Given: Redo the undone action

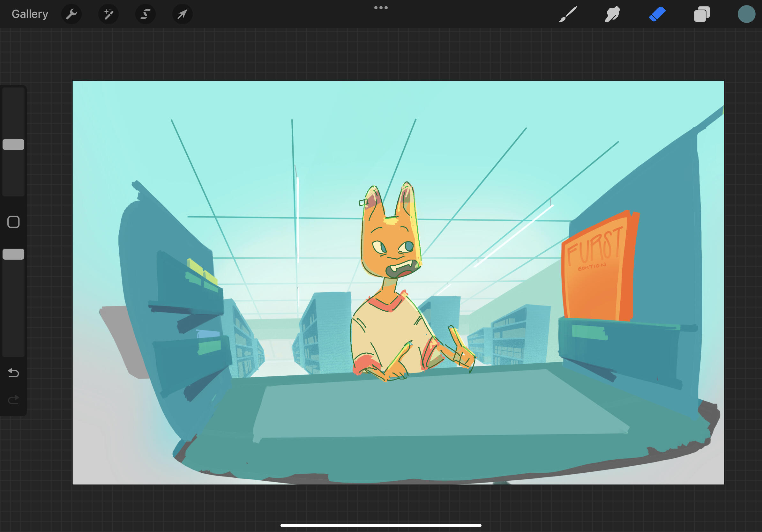Looking at the screenshot, I should 13,400.
